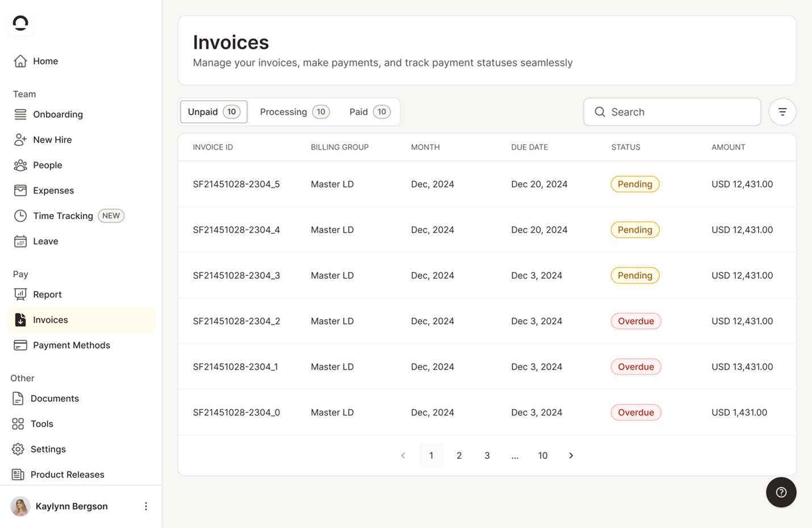Click the NEW badge beside Time Tracking
Viewport: 812px width, 528px height.
[x=111, y=216]
